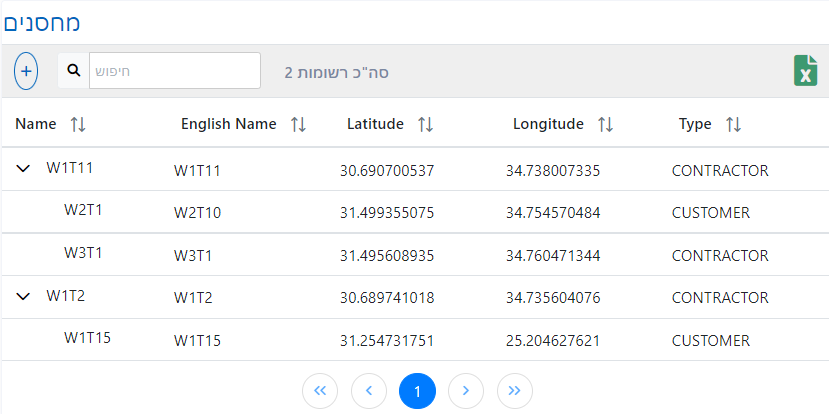
Task: Go to the first page
Action: pos(320,390)
